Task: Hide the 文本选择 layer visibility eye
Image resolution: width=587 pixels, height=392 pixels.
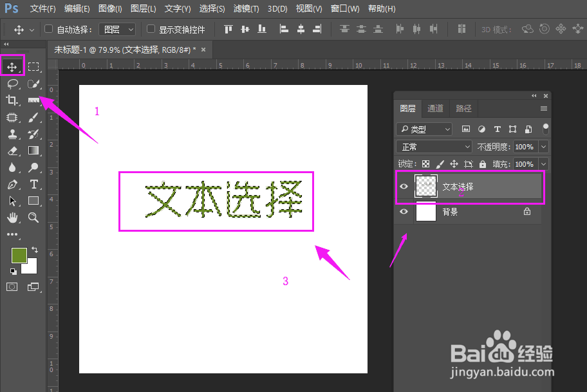Action: pyautogui.click(x=404, y=187)
